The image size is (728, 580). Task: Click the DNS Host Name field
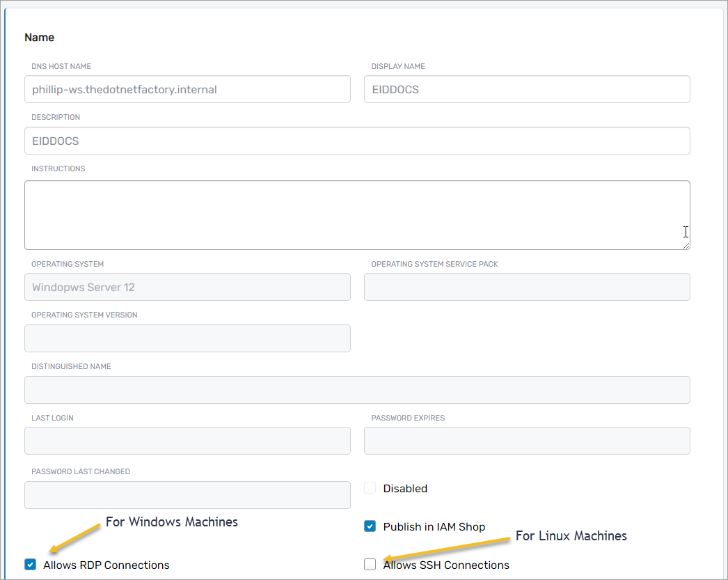pyautogui.click(x=187, y=89)
